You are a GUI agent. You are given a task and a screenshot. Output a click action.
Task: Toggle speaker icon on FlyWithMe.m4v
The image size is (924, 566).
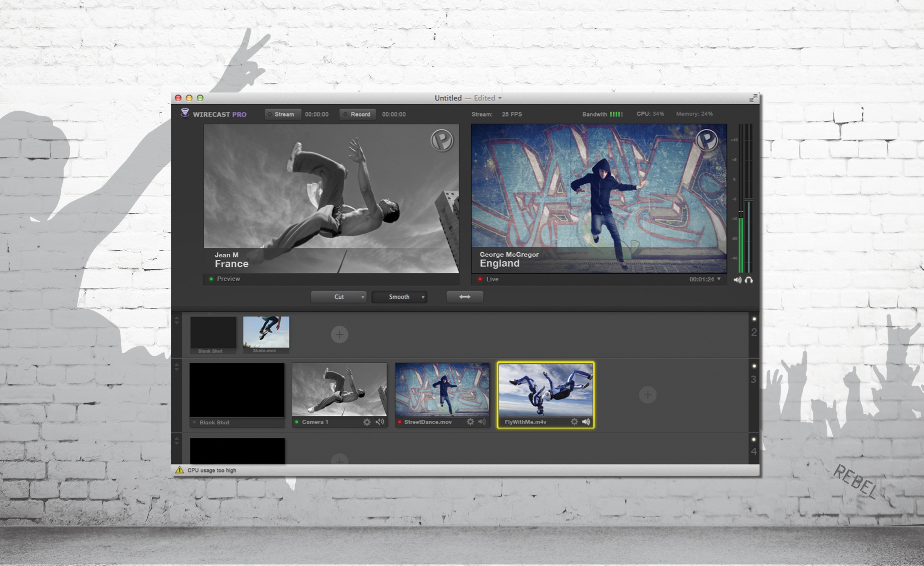586,422
